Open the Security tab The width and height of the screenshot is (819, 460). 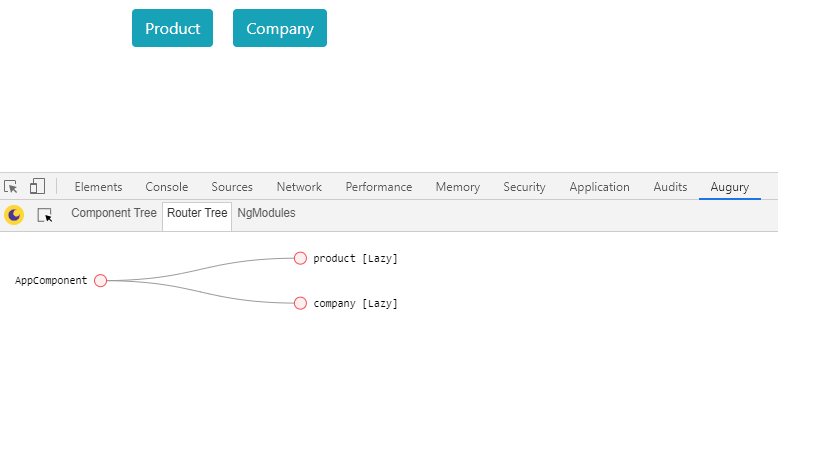(x=524, y=187)
